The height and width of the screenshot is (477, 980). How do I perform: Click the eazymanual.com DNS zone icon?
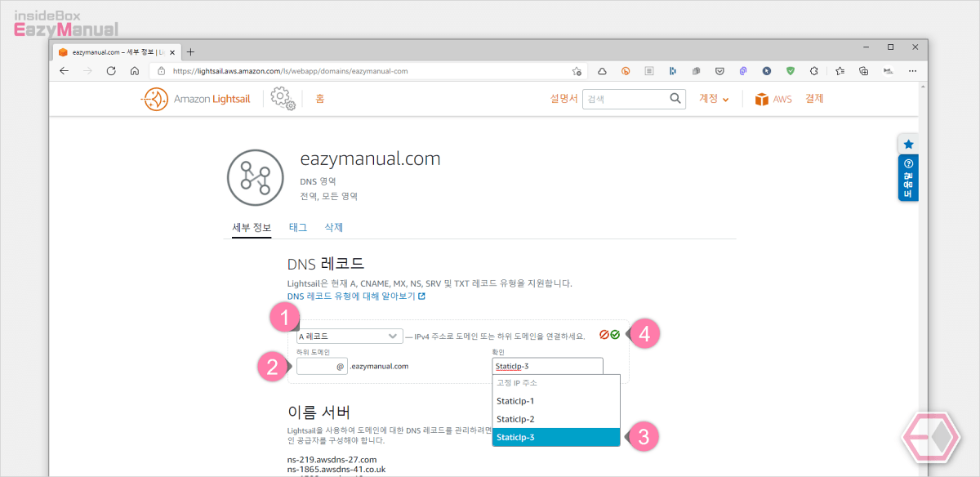[x=256, y=177]
